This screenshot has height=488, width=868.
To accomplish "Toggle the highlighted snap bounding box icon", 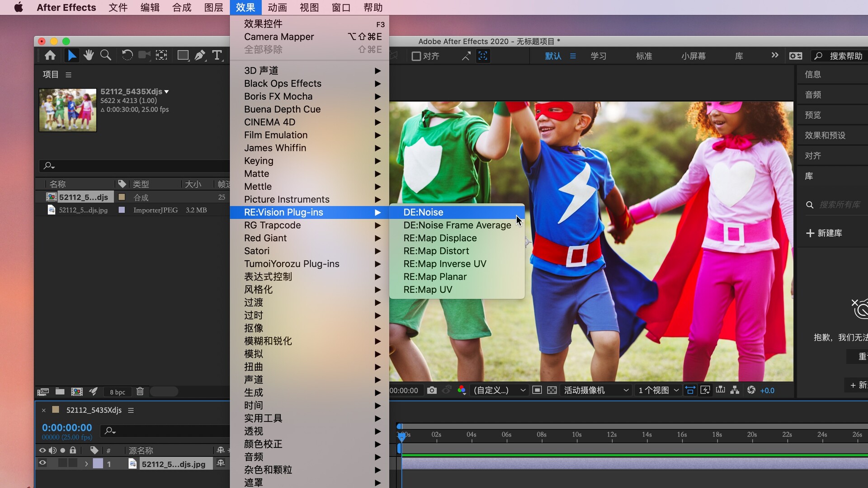I will pyautogui.click(x=483, y=56).
